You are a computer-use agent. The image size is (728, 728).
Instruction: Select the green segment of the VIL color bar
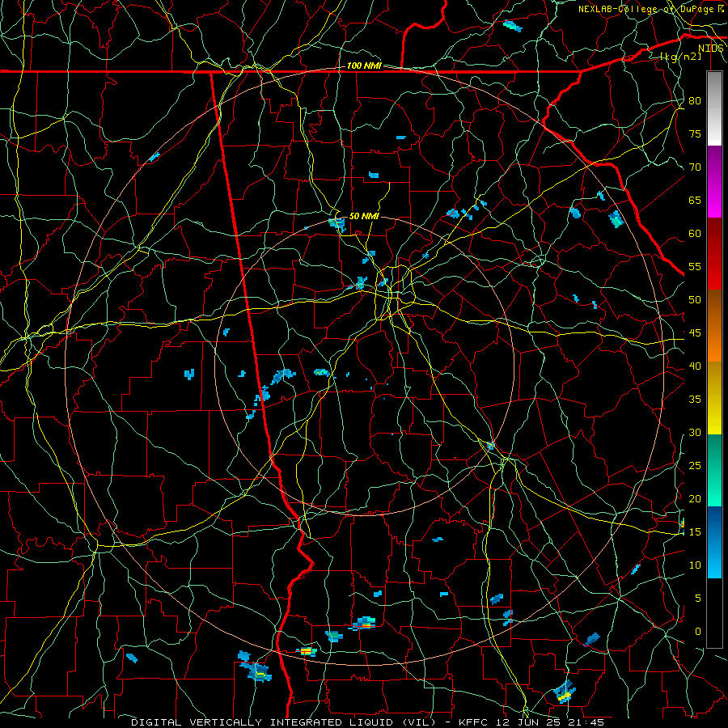coord(714,470)
